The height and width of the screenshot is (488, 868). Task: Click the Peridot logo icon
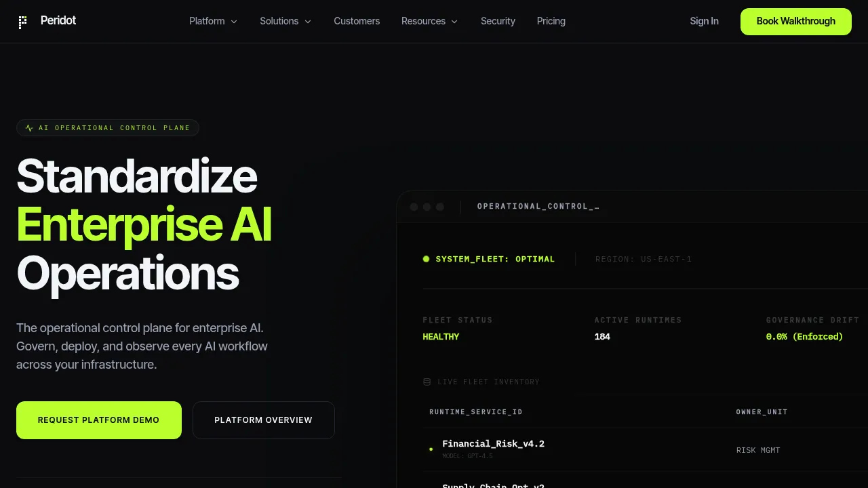pos(23,22)
